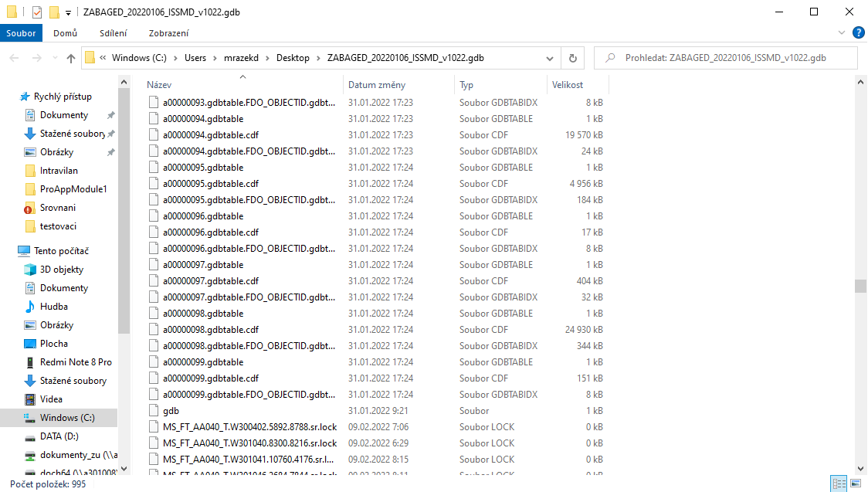Click file icon of a00000098.gdbtable.cdf
The height and width of the screenshot is (492, 868).
tap(154, 330)
